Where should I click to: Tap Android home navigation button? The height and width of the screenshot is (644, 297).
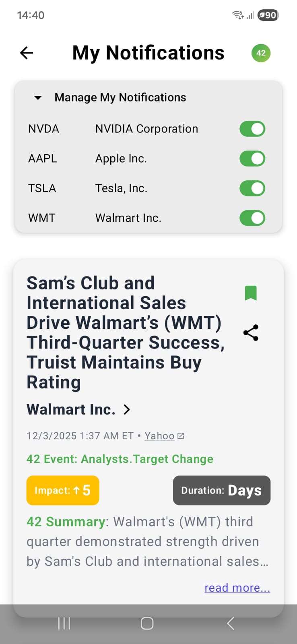click(x=147, y=623)
